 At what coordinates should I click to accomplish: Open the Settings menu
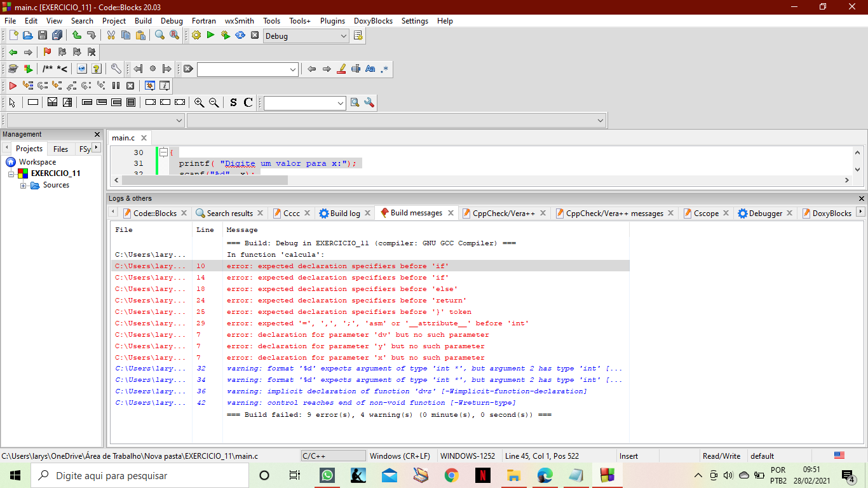click(x=415, y=20)
